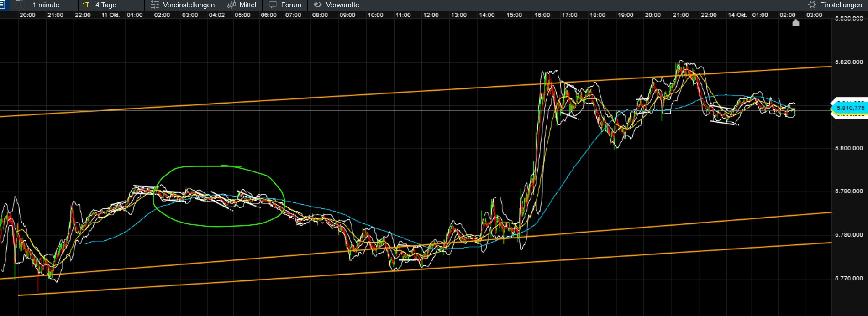Click the Einstellungen gear icon
Image resolution: width=868 pixels, height=316 pixels.
(x=812, y=5)
